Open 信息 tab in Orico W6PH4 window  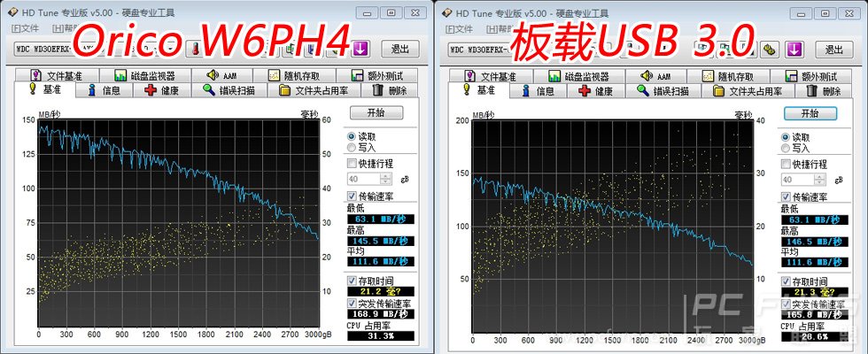tap(104, 90)
